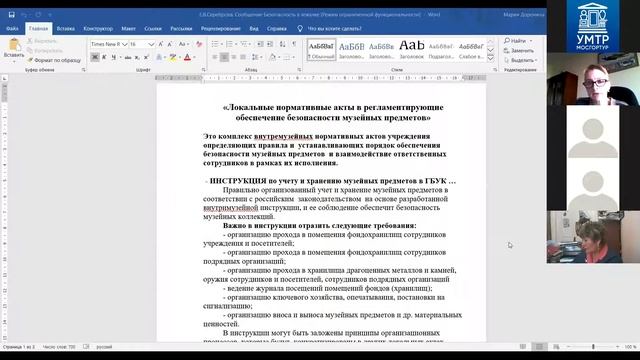Switch to the Рецензирование tab

(221, 29)
